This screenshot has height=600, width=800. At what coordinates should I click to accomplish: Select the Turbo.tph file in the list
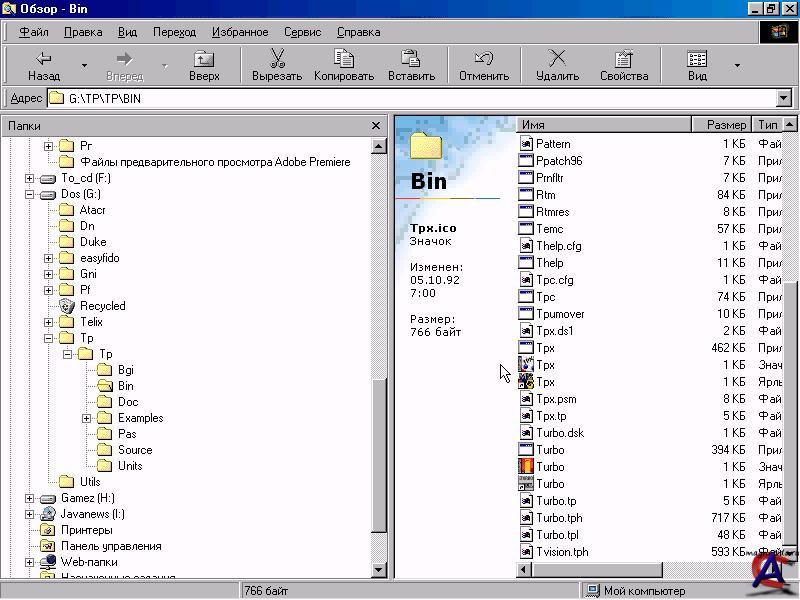click(x=559, y=518)
